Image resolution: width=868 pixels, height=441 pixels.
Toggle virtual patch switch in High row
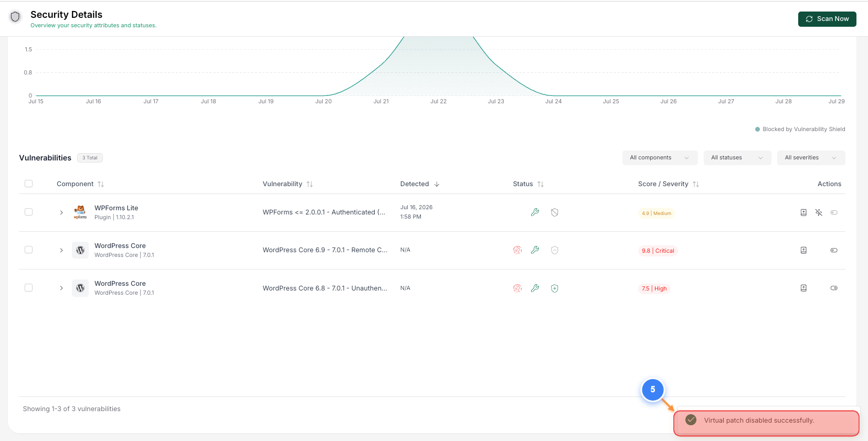pyautogui.click(x=834, y=288)
